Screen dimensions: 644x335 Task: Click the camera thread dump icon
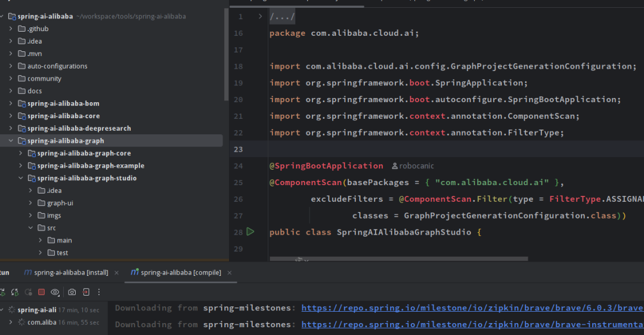[x=72, y=292]
